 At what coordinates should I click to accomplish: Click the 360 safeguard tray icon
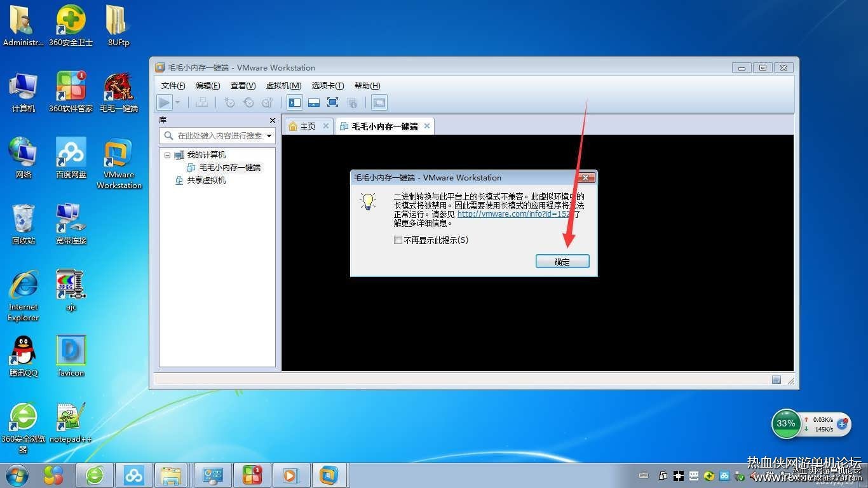point(708,476)
